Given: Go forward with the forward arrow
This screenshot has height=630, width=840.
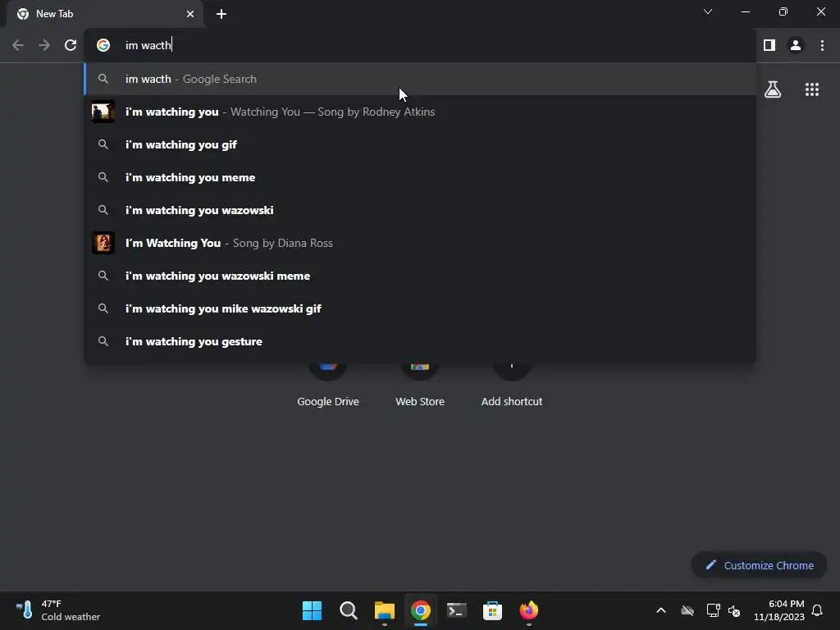Looking at the screenshot, I should point(44,45).
